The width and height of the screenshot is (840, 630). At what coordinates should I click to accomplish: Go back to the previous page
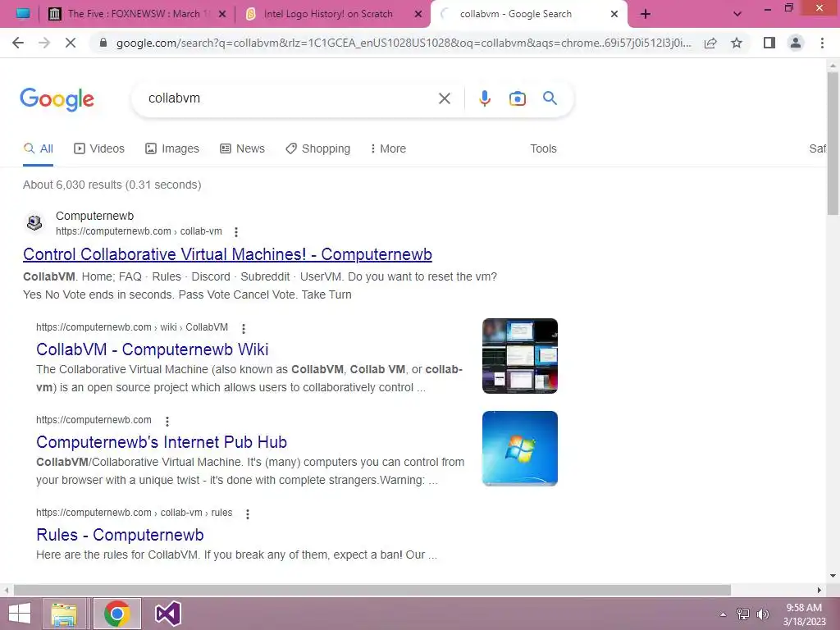[x=18, y=43]
